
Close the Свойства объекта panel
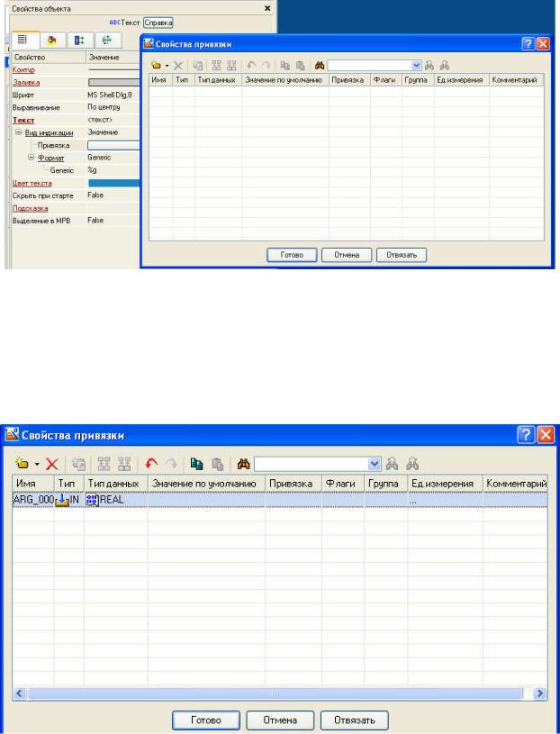click(267, 8)
